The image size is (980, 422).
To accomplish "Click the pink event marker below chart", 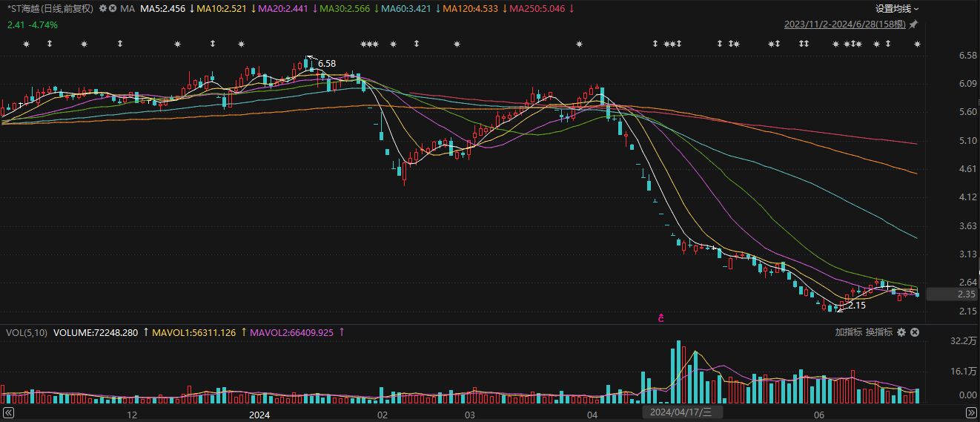I will [660, 318].
